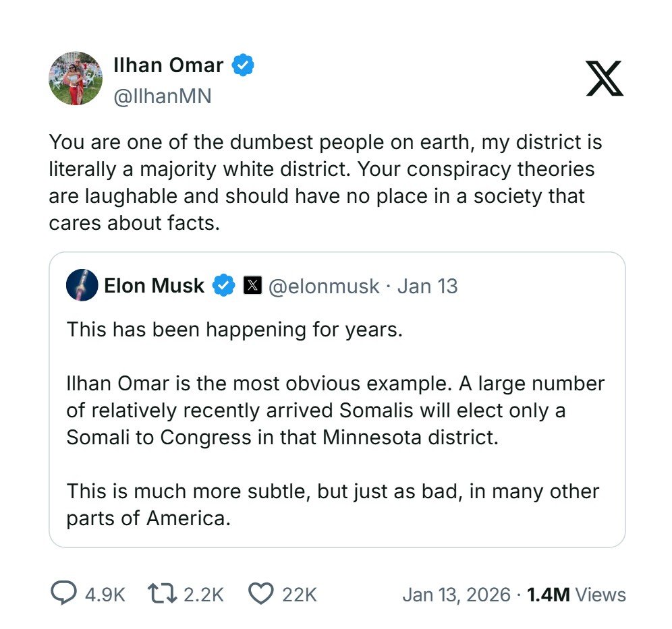Open the @IlhanMN handle link
The image size is (672, 629).
point(162,96)
